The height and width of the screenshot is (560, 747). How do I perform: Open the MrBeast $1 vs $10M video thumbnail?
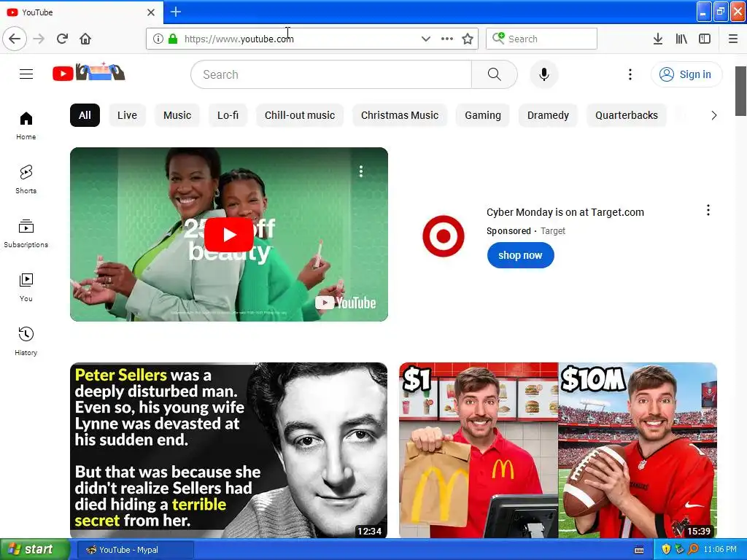pyautogui.click(x=558, y=451)
